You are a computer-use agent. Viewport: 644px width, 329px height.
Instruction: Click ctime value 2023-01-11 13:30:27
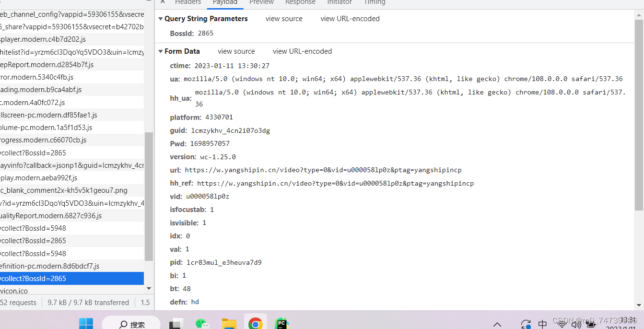point(232,66)
